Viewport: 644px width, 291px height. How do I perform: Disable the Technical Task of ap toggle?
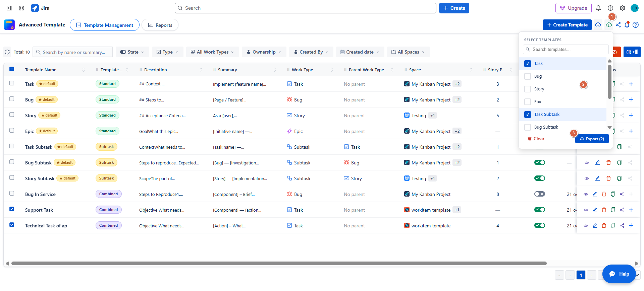tap(540, 225)
